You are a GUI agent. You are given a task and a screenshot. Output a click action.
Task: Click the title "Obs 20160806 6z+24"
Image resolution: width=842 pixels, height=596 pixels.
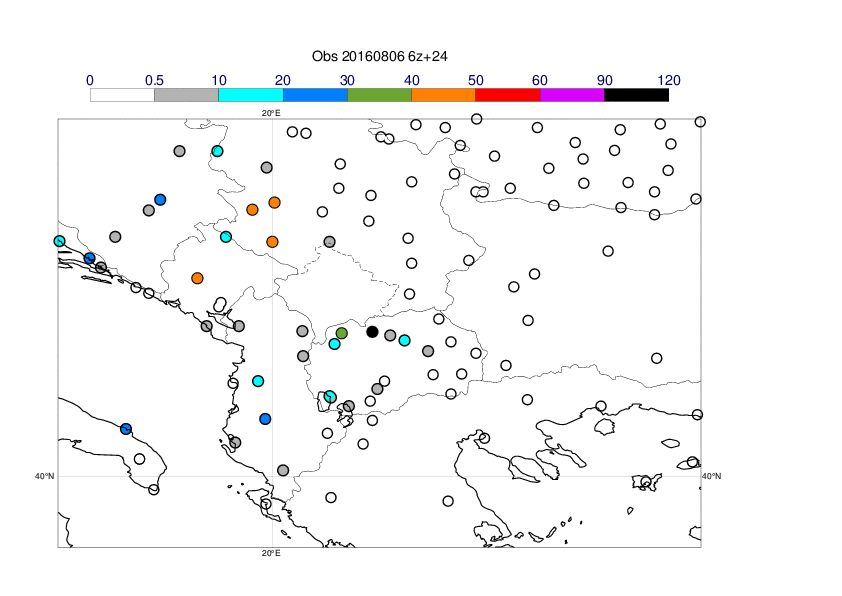click(380, 56)
